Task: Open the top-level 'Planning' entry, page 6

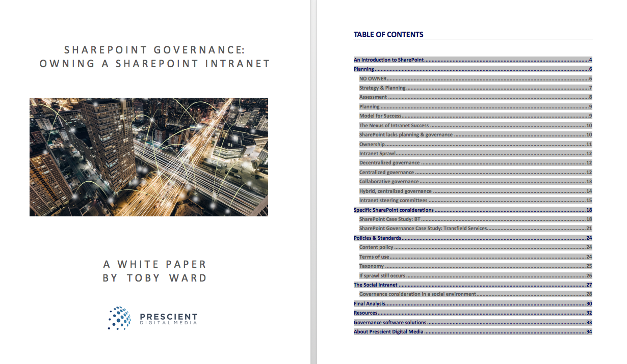Action: [x=473, y=69]
